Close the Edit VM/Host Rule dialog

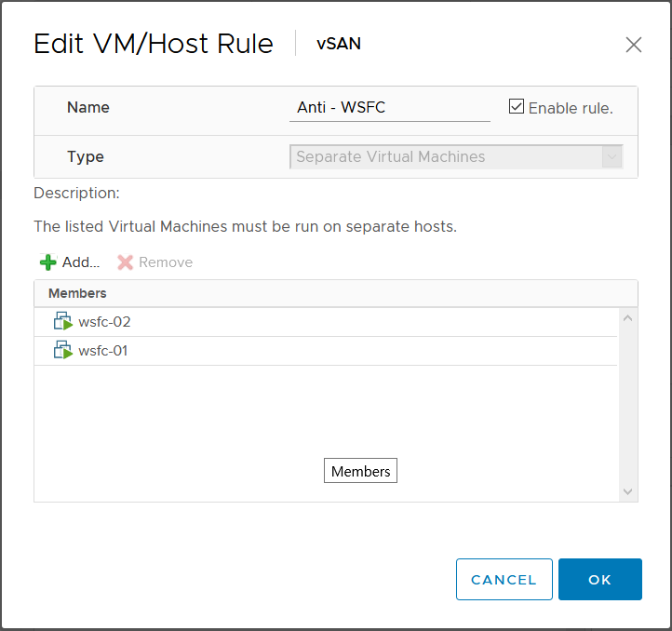[x=634, y=45]
